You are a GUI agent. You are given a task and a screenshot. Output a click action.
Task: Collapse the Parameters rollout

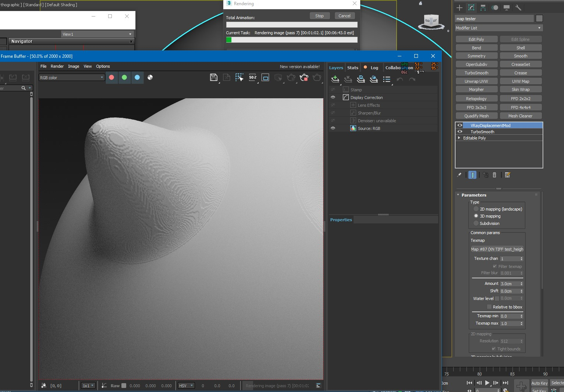coord(458,195)
